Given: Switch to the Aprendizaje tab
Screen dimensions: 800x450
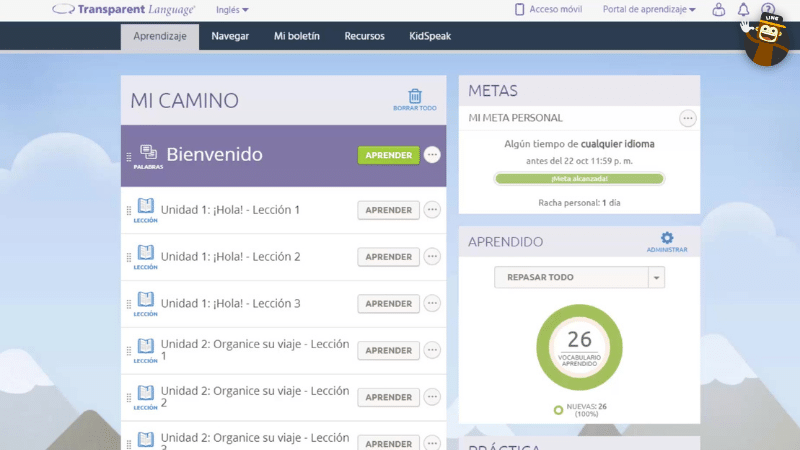Looking at the screenshot, I should click(160, 36).
